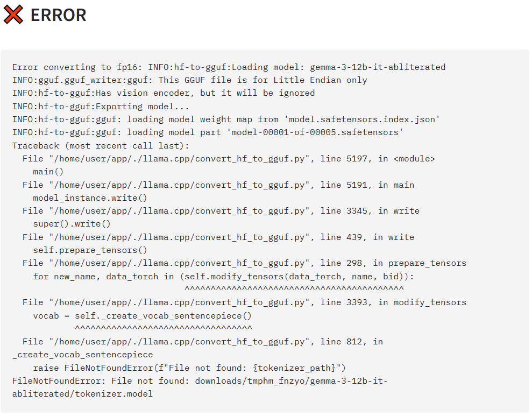
Task: Click the 'raise FileNotFoundError' code line
Action: click(189, 369)
